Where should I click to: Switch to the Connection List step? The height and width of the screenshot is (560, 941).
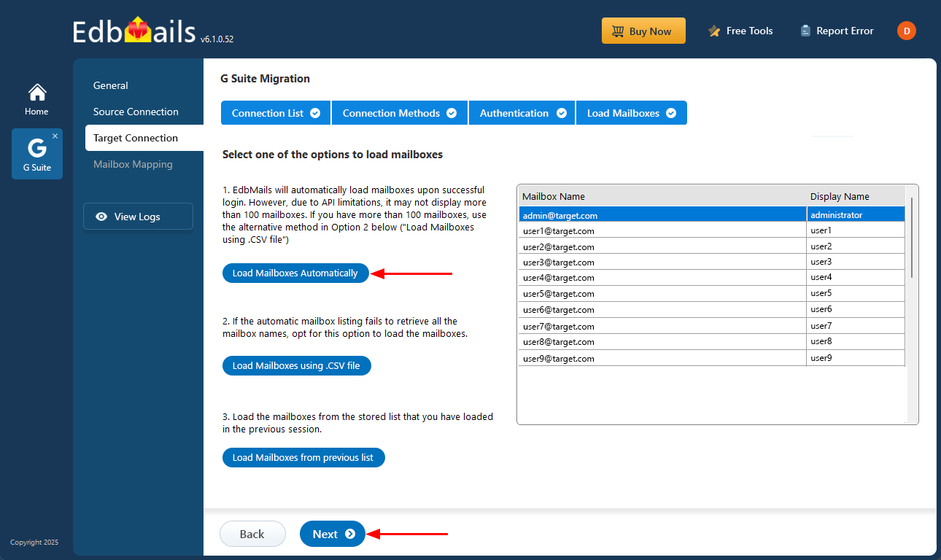click(275, 113)
